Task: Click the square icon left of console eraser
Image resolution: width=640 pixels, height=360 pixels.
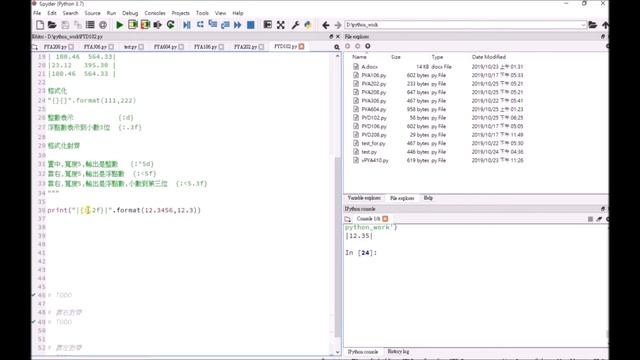Action: tap(590, 219)
